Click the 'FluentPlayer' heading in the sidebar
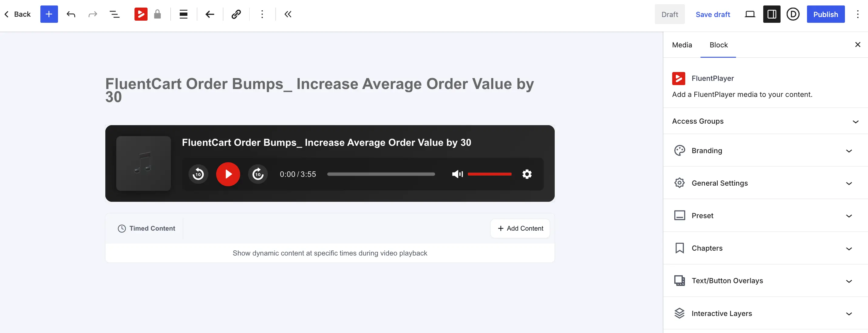Viewport: 868px width, 333px height. 713,78
